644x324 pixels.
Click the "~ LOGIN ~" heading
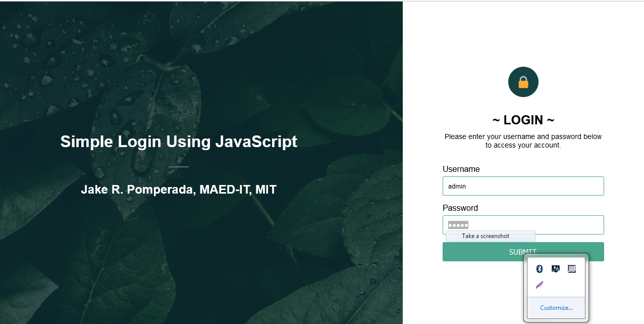[523, 120]
